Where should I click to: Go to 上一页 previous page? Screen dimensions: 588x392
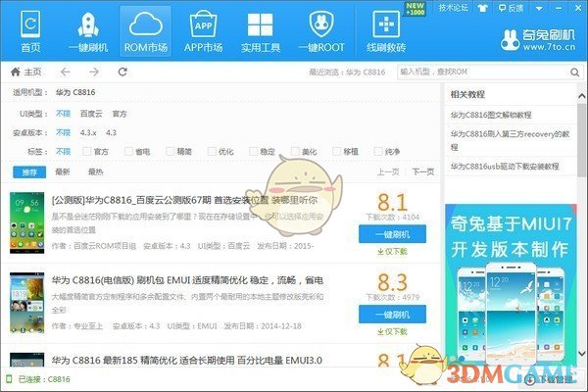tap(388, 171)
